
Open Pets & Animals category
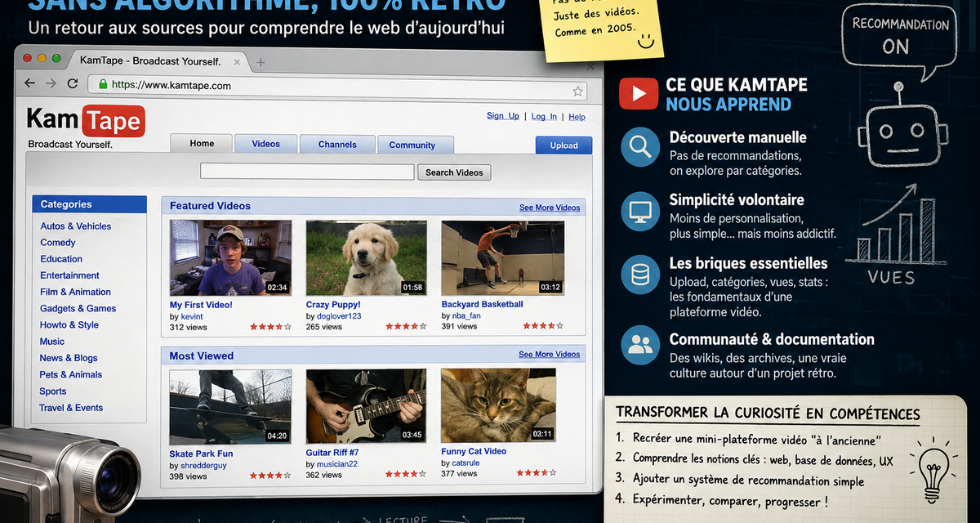pyautogui.click(x=71, y=374)
